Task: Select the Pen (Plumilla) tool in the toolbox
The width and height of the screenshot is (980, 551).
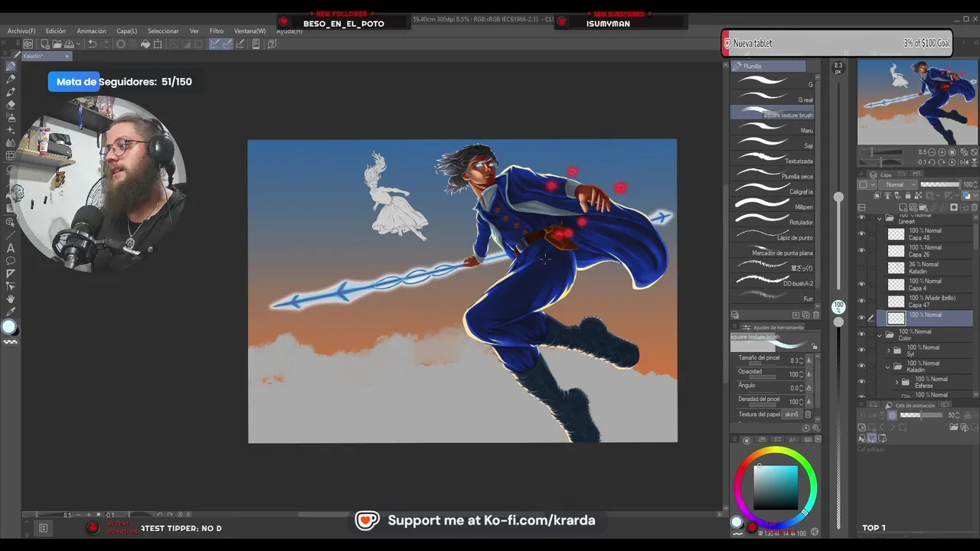Action: [11, 67]
